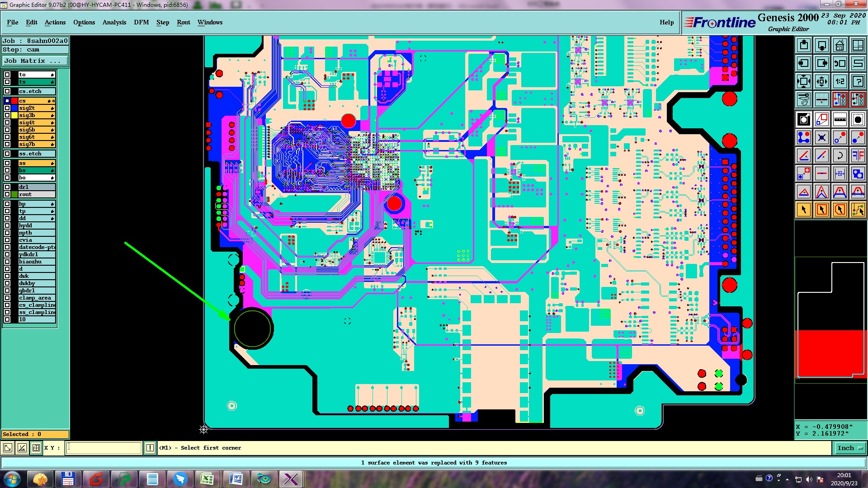Open DFM menu
Viewport: 868px width, 488px height.
click(142, 22)
